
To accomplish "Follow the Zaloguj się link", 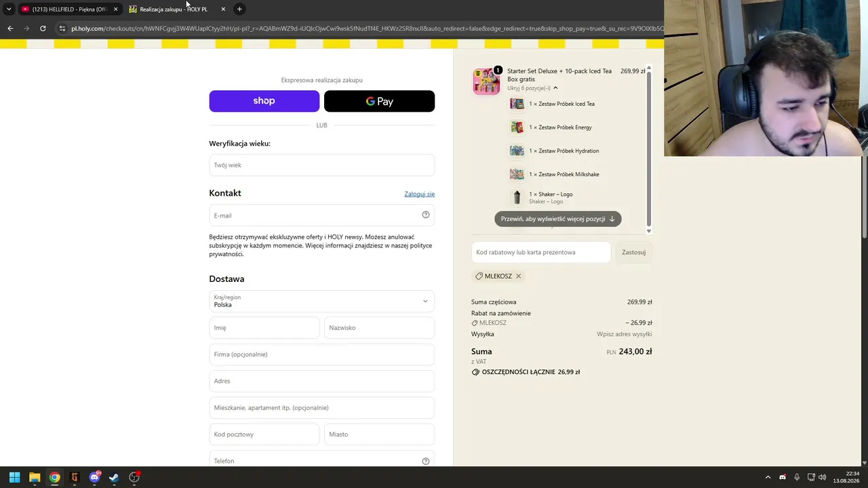I will pyautogui.click(x=419, y=194).
